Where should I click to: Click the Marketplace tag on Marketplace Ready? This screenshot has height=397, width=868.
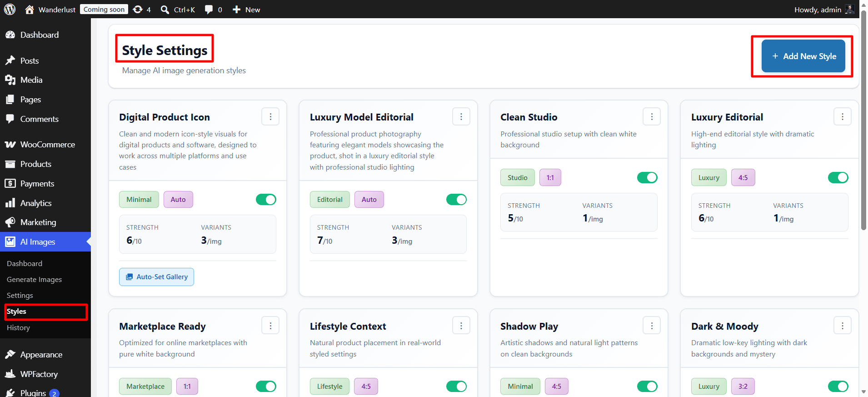click(145, 387)
